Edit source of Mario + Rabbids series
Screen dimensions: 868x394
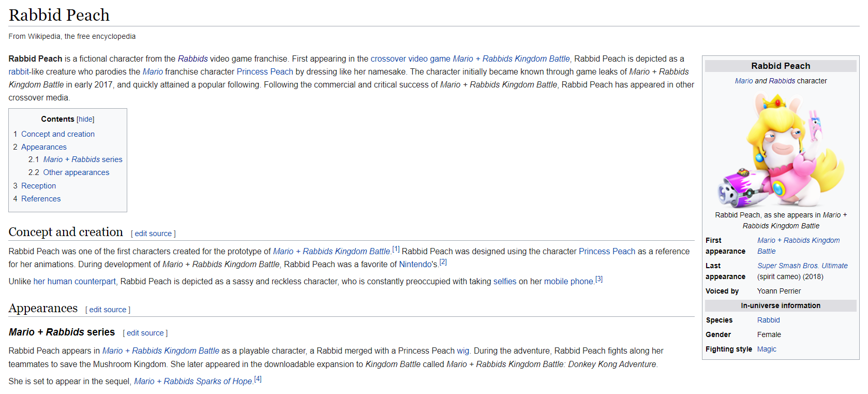pos(145,333)
